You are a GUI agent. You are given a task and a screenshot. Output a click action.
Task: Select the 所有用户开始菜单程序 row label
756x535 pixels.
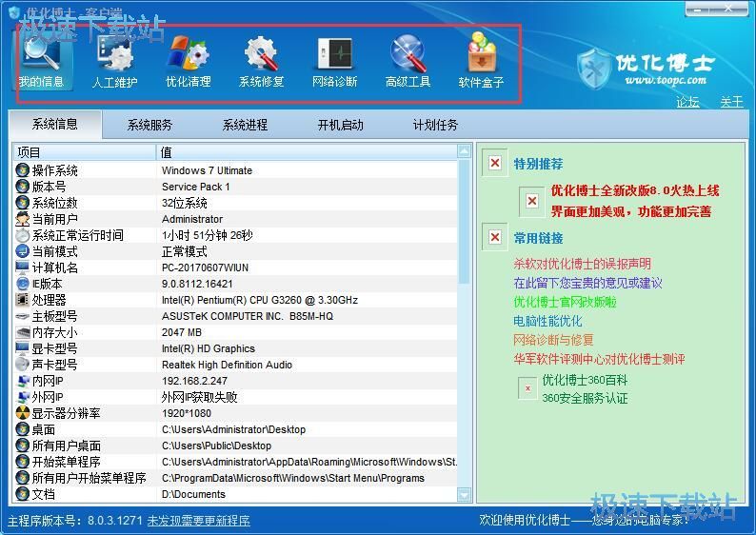coord(89,478)
